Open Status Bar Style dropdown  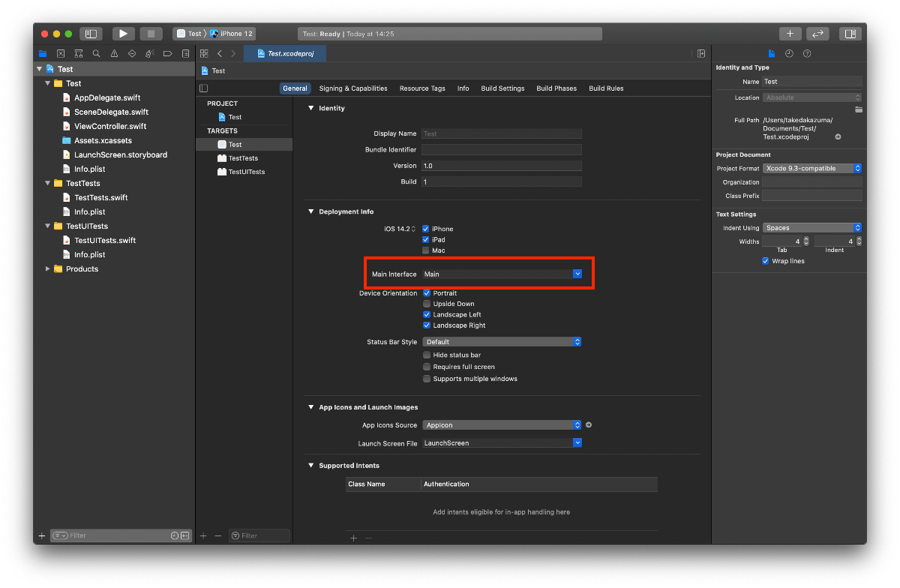click(502, 342)
